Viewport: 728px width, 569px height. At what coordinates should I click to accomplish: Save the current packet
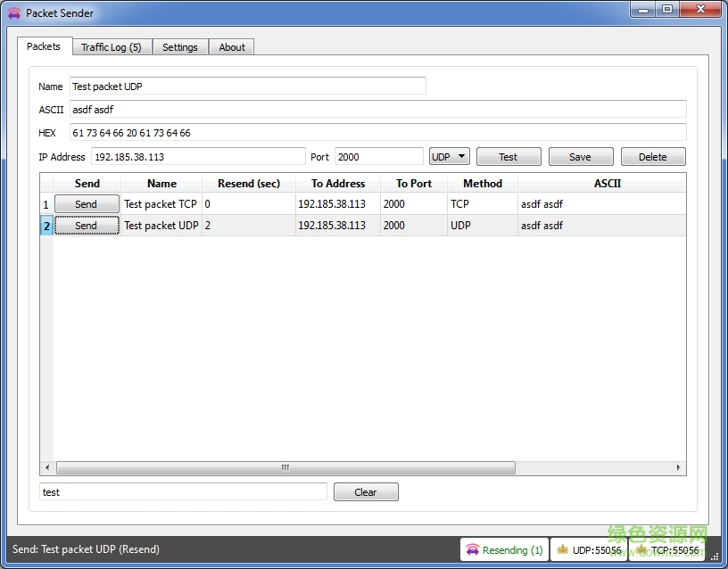(581, 157)
